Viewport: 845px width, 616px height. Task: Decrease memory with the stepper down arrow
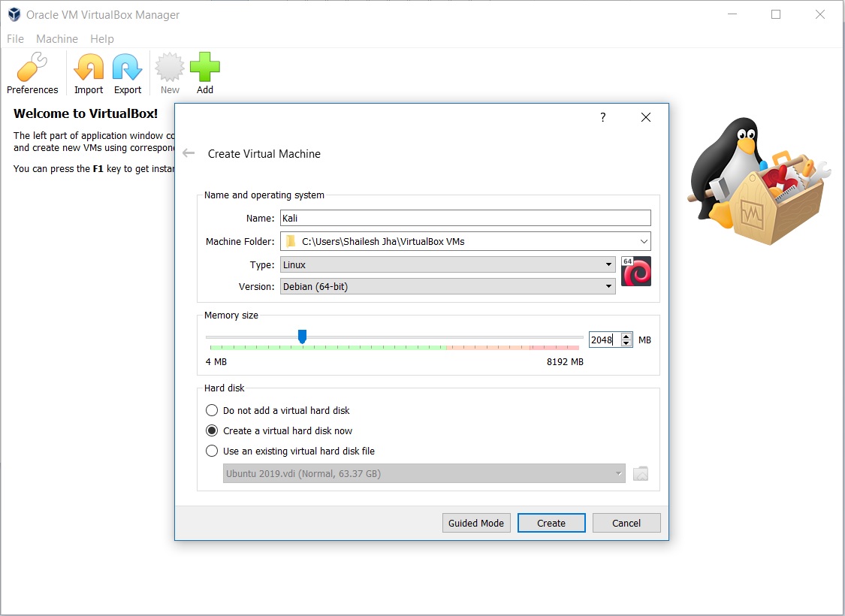point(626,343)
